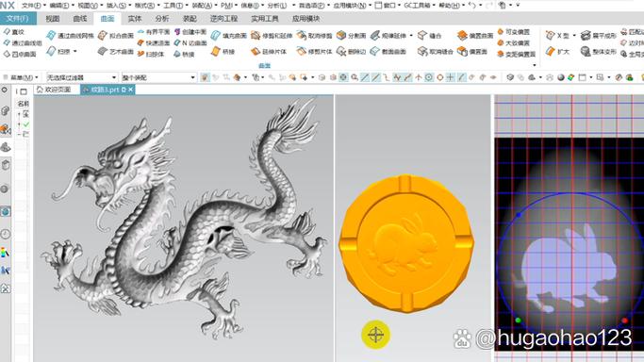This screenshot has height=362, width=644.
Task: Expand the 规律延伸 law extension dropdown arrow
Action: pyautogui.click(x=411, y=36)
